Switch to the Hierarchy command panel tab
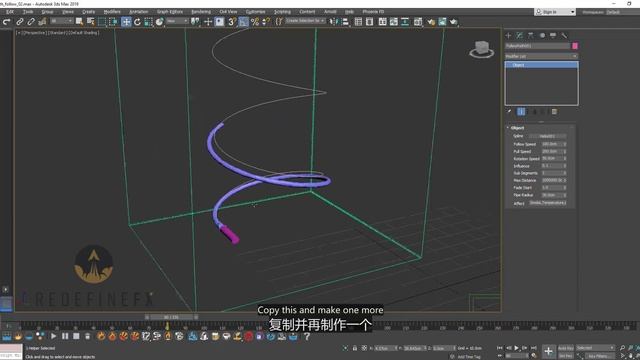This screenshot has height=360, width=640. point(531,36)
